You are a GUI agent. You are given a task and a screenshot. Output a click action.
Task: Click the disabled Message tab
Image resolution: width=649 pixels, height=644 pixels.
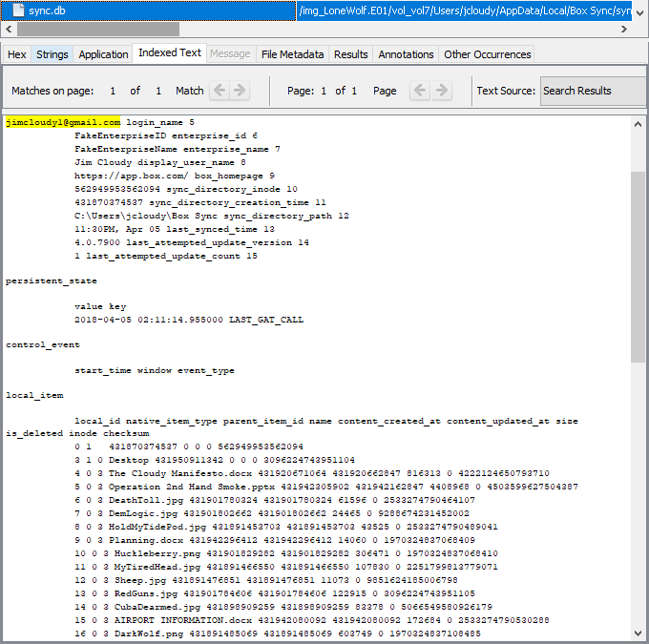tap(230, 54)
